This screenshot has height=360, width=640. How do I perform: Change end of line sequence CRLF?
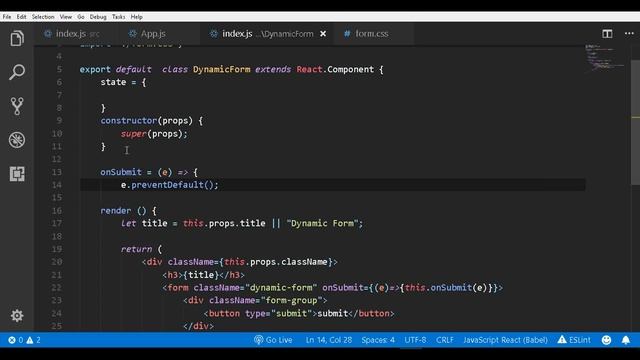coord(444,340)
